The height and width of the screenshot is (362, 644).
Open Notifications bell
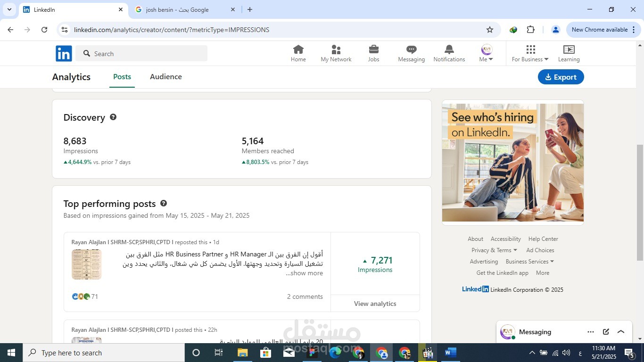tap(449, 53)
